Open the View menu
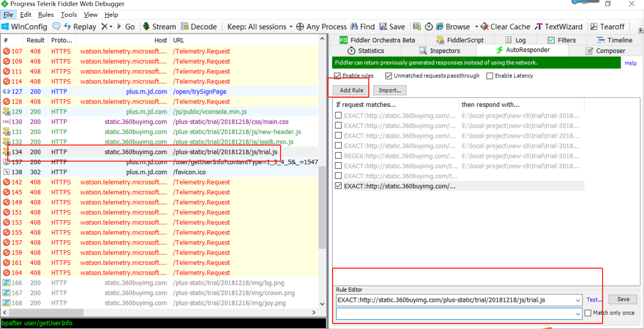The width and height of the screenshot is (644, 329). [91, 14]
